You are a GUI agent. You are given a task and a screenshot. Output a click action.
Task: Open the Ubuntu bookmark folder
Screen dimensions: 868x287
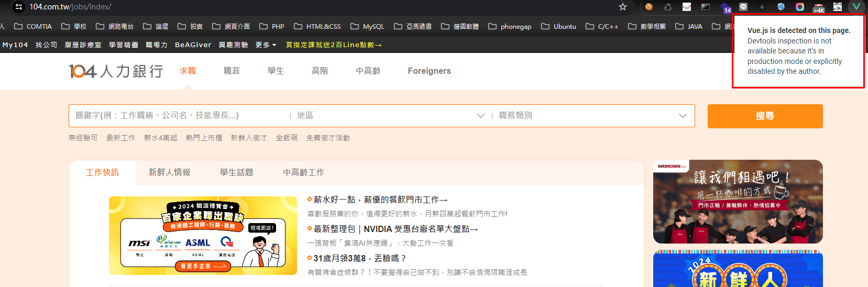click(558, 26)
